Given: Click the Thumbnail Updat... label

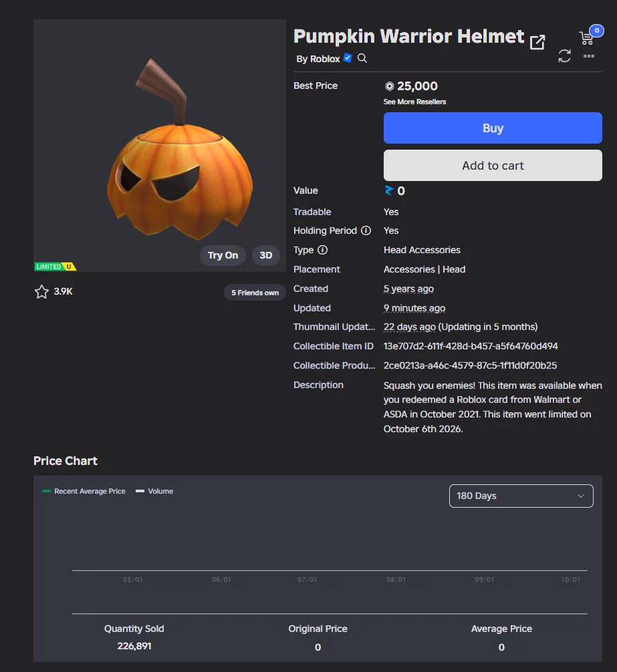Looking at the screenshot, I should (x=334, y=327).
